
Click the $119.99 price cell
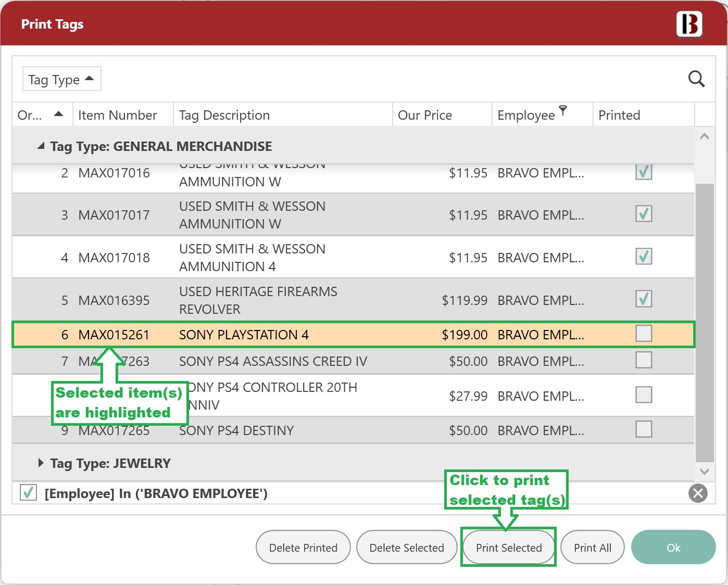tap(465, 300)
